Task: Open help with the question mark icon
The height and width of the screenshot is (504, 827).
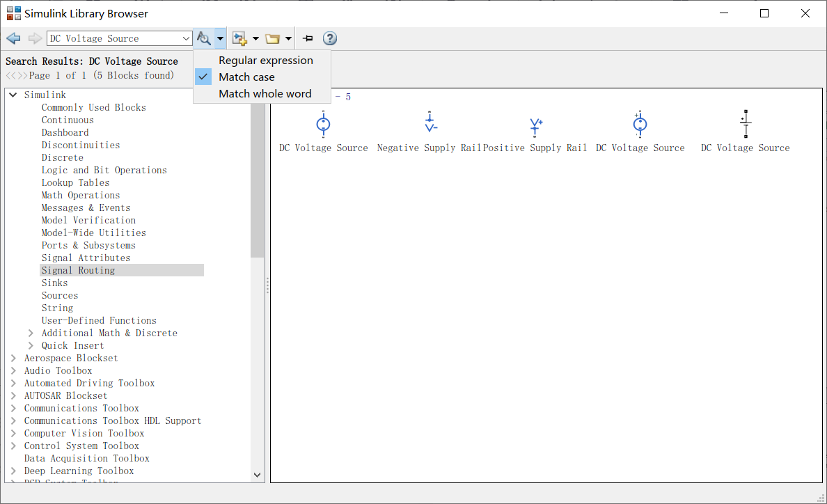Action: point(330,38)
